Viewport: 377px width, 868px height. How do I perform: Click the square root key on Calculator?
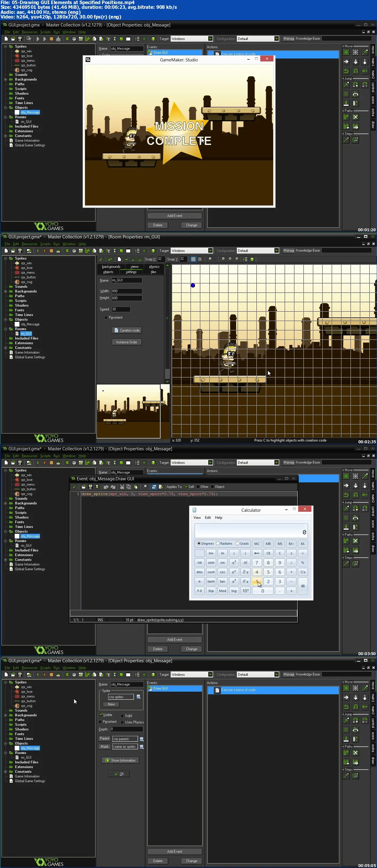coord(303,553)
